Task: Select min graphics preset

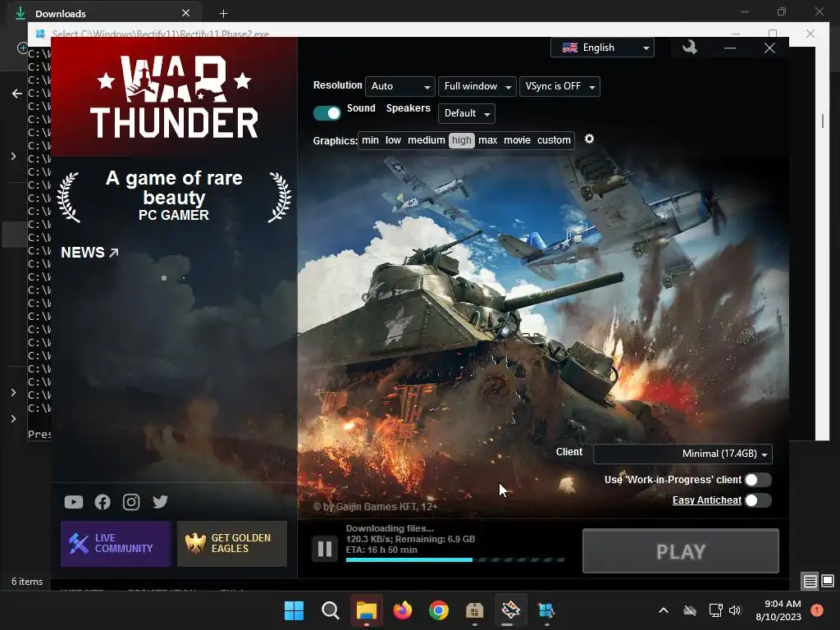Action: point(370,140)
